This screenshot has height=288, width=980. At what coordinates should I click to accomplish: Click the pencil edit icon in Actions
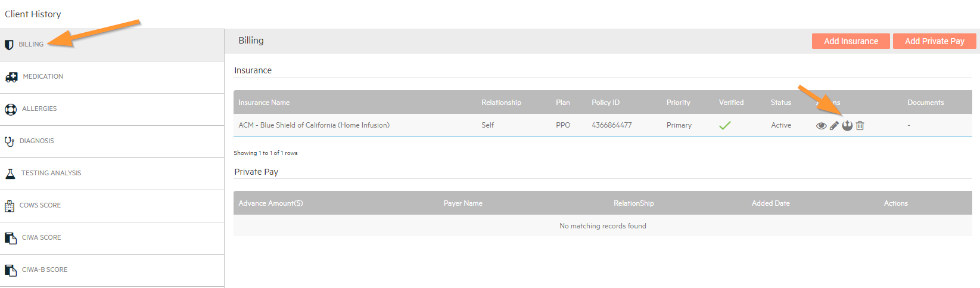tap(834, 125)
